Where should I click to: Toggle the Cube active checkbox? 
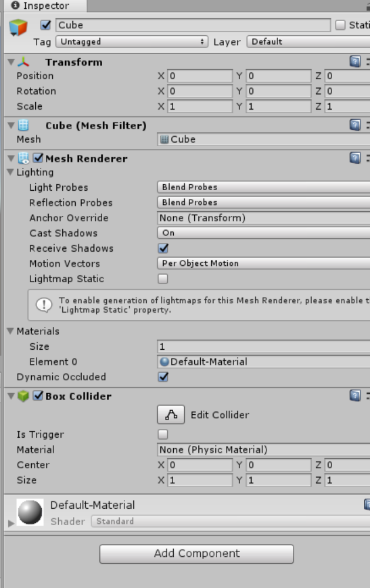(46, 25)
